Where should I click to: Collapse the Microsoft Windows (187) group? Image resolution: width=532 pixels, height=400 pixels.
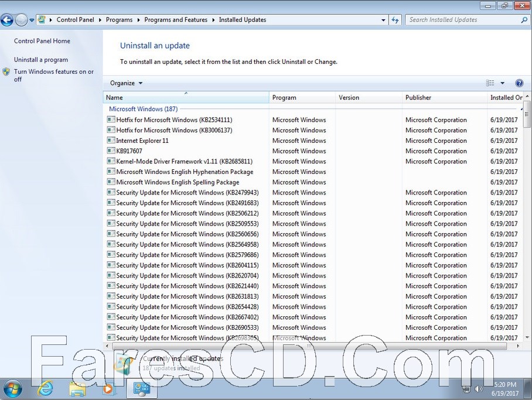(x=521, y=109)
